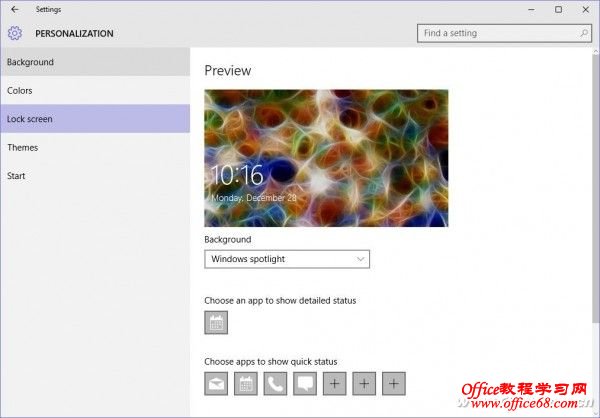Click the search magnifier icon
600x418 pixels.
click(584, 33)
